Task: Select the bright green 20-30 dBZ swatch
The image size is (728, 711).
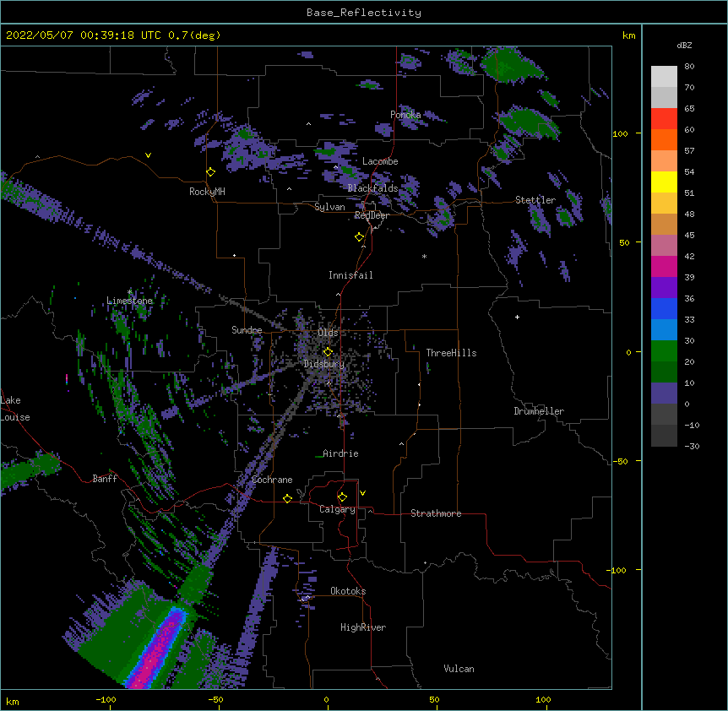Action: point(664,351)
